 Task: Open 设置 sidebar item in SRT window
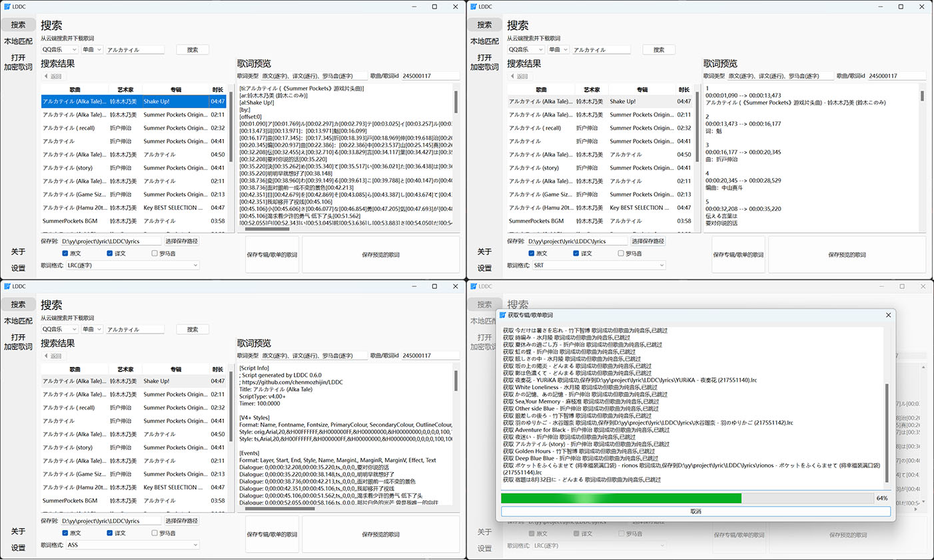point(484,268)
